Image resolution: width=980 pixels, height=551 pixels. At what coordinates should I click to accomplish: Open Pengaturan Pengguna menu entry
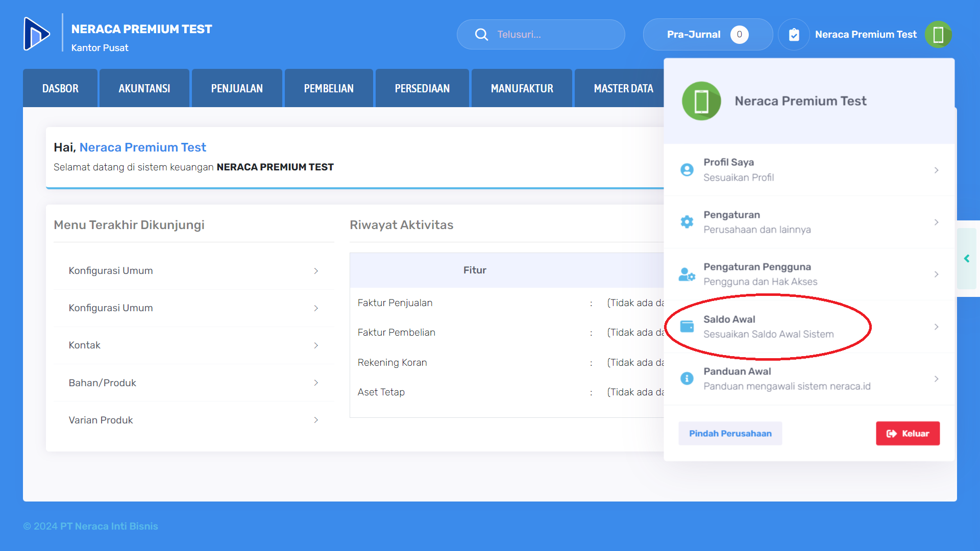pyautogui.click(x=809, y=274)
